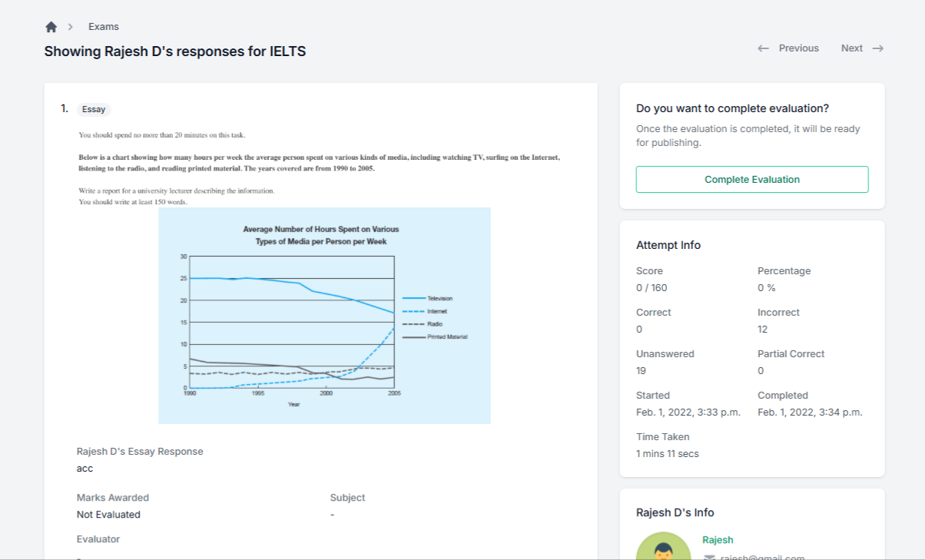Open Rajesh's profile name link

coord(718,540)
